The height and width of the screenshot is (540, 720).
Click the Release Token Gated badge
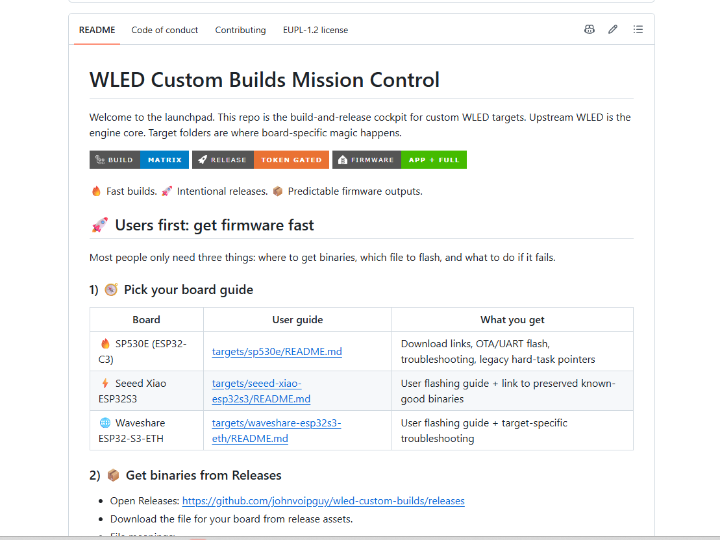tap(260, 160)
